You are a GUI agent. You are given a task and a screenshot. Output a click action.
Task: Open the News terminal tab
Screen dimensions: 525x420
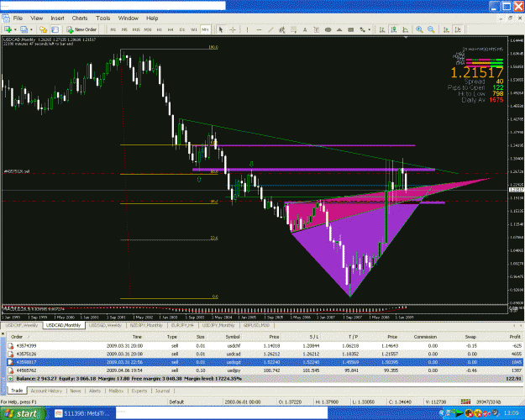pyautogui.click(x=76, y=391)
